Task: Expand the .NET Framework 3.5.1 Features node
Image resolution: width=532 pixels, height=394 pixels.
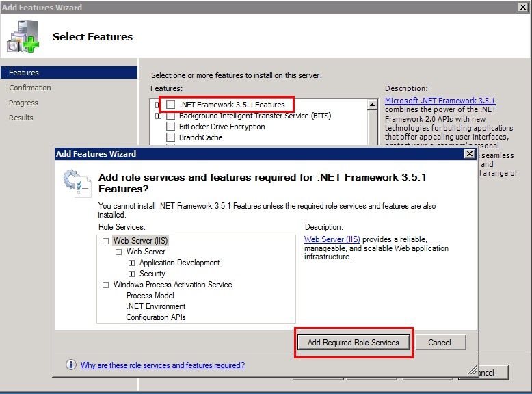Action: coord(158,105)
